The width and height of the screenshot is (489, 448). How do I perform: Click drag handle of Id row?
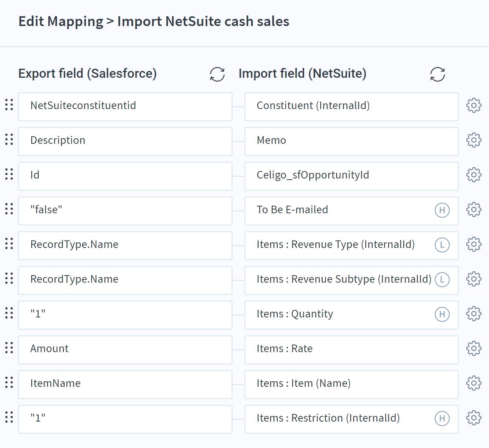9,174
